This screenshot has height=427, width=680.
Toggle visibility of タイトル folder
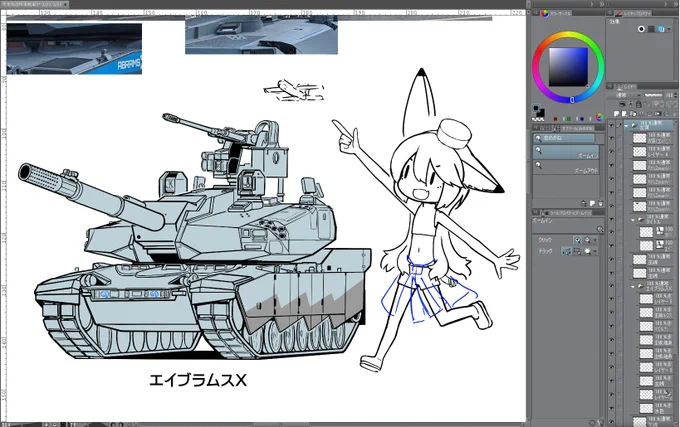point(611,220)
